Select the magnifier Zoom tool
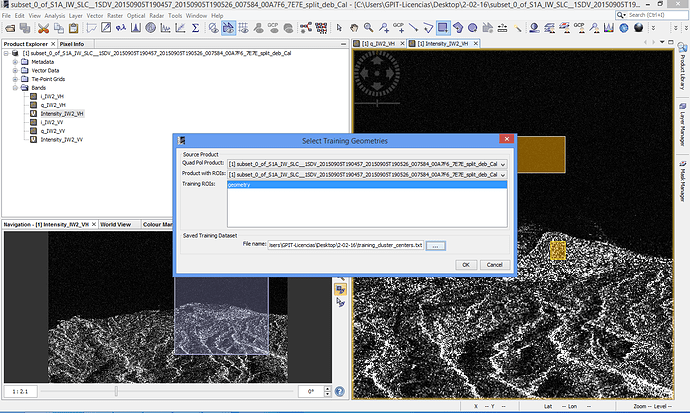 (368, 28)
